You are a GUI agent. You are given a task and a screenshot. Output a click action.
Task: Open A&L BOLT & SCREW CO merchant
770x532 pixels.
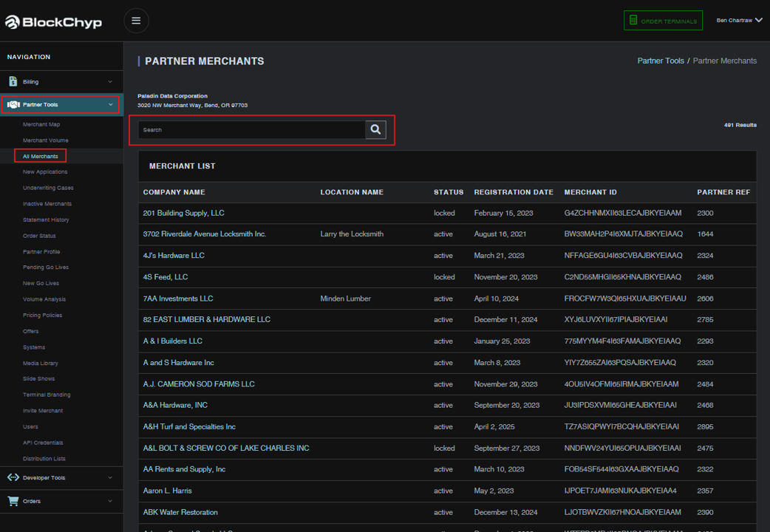pos(226,448)
